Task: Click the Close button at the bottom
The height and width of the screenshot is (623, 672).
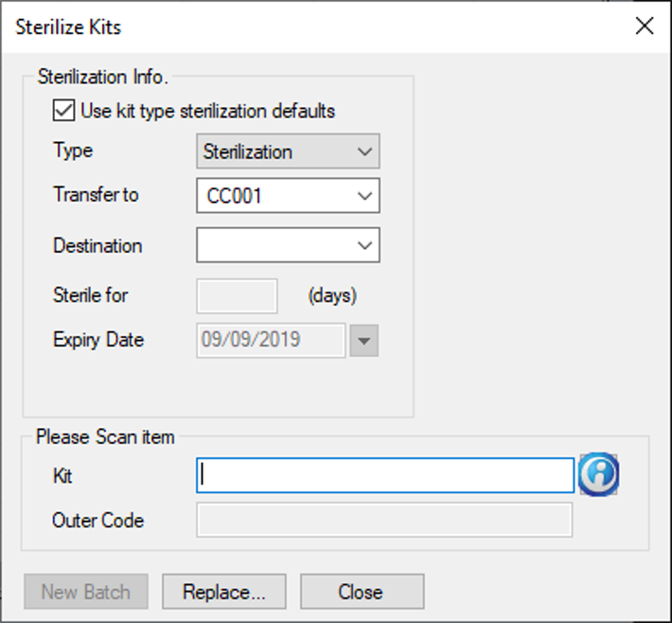Action: coord(361,592)
